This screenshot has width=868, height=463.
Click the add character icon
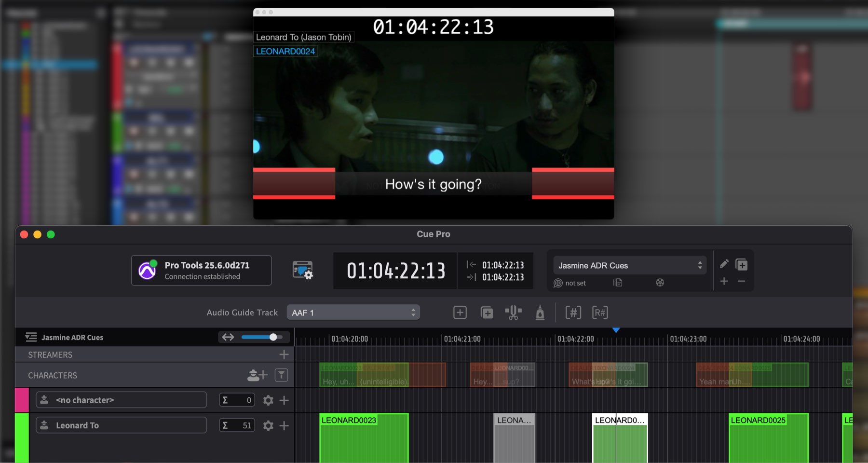click(x=257, y=375)
